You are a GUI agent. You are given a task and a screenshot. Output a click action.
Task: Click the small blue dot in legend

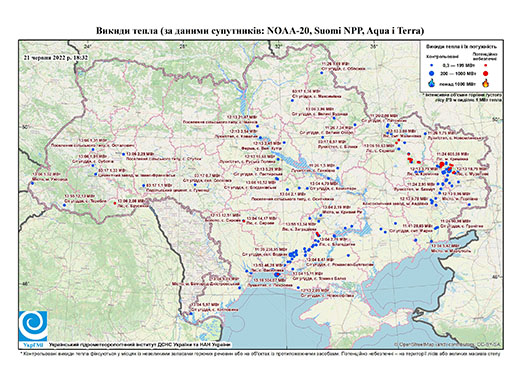tap(432, 66)
